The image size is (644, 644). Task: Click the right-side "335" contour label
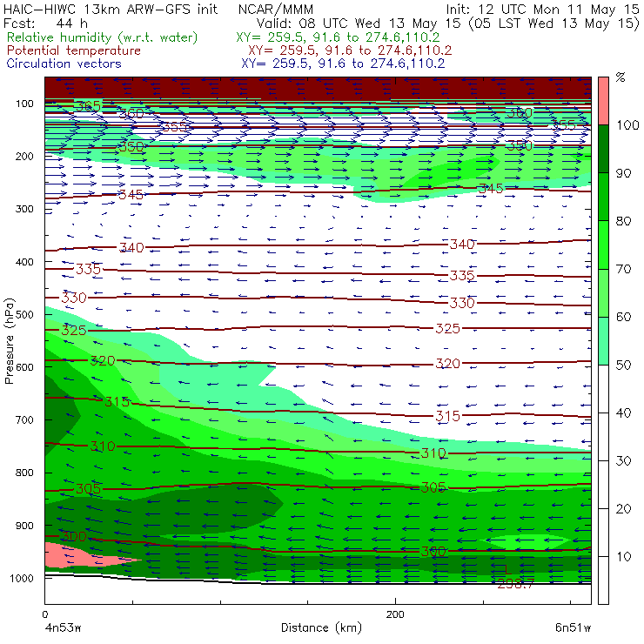[x=462, y=276]
